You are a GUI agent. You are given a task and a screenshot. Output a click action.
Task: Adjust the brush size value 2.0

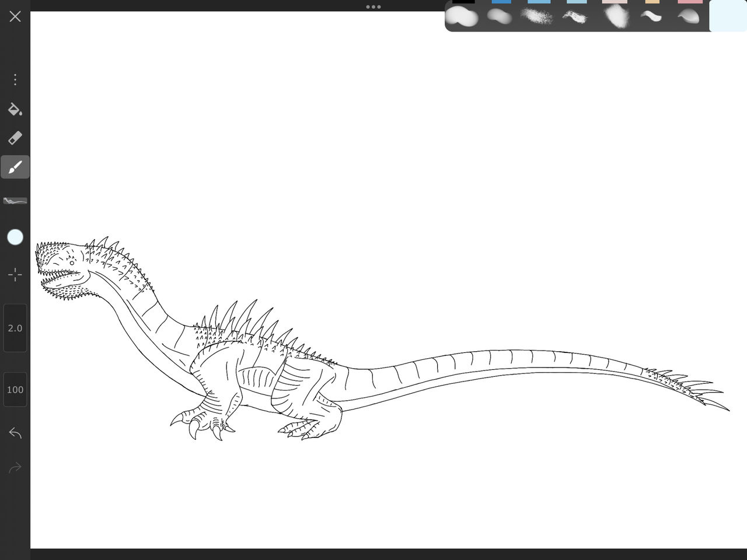pos(15,328)
